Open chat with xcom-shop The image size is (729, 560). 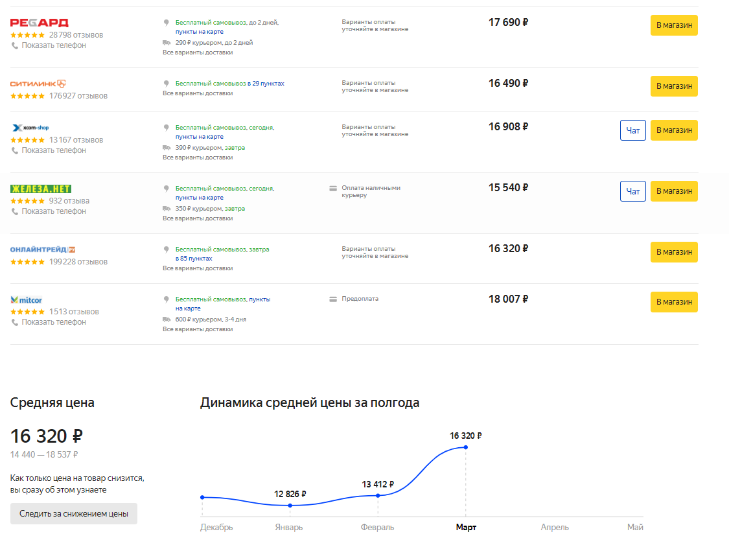(632, 130)
